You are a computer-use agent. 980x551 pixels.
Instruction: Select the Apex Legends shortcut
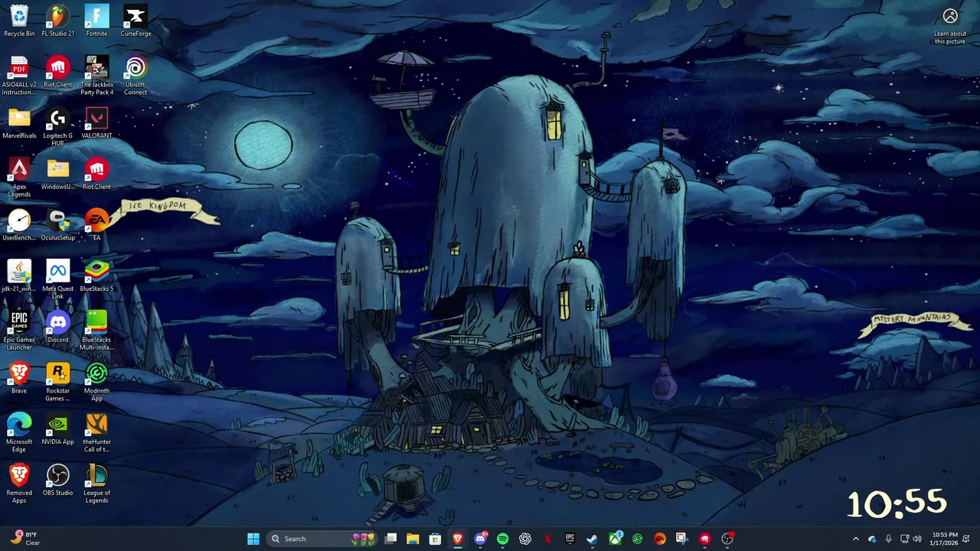[19, 178]
